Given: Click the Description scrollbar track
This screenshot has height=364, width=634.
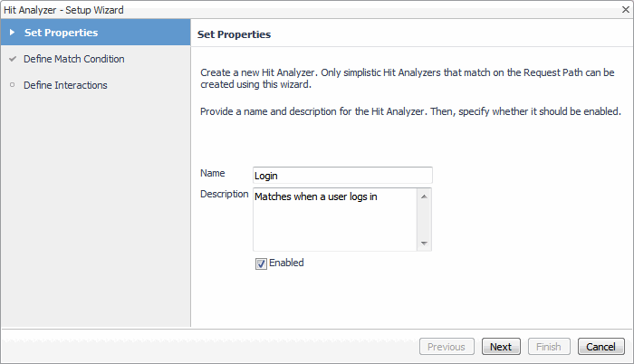Looking at the screenshot, I should (x=425, y=218).
